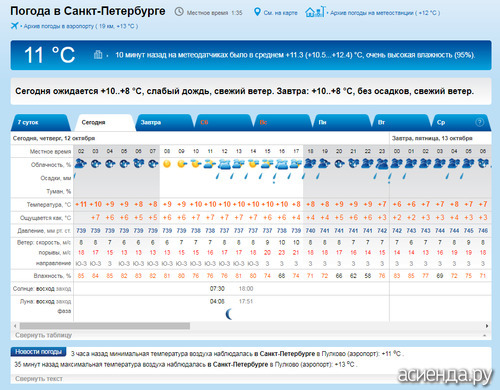
Task: Click the horizontal scrollbar thumb
Action: 105,326
